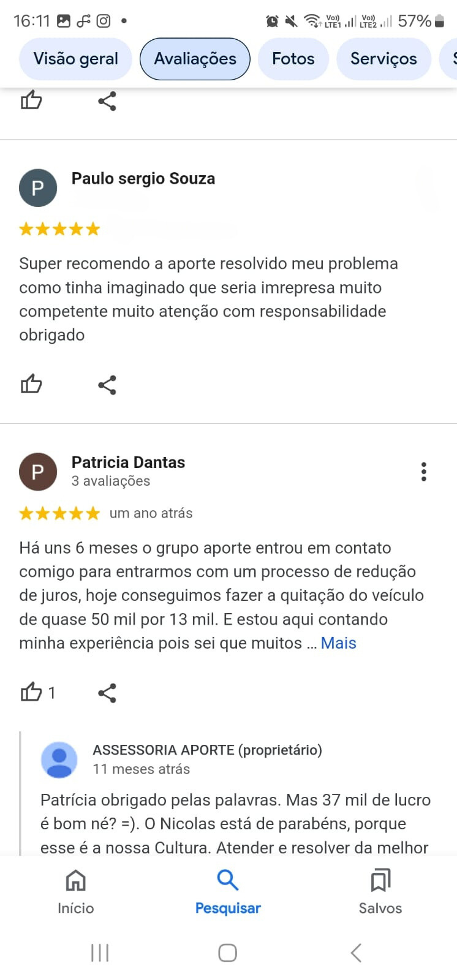Like Patricia Dantas's review

(x=31, y=693)
